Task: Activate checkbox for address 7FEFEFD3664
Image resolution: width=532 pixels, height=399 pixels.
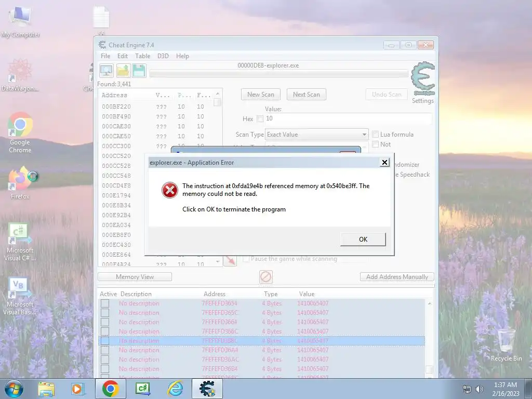Action: click(105, 322)
